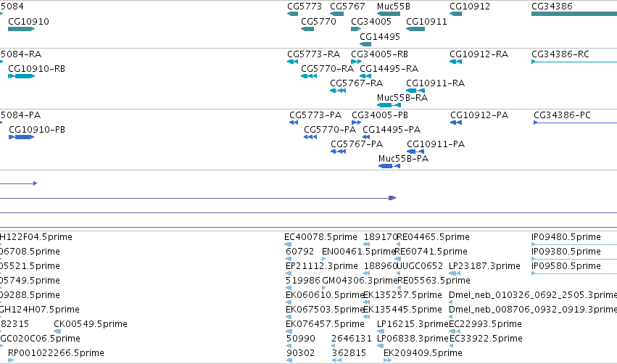617x364 pixels.
Task: Click transcript CG5770-RA
Action: [328, 69]
